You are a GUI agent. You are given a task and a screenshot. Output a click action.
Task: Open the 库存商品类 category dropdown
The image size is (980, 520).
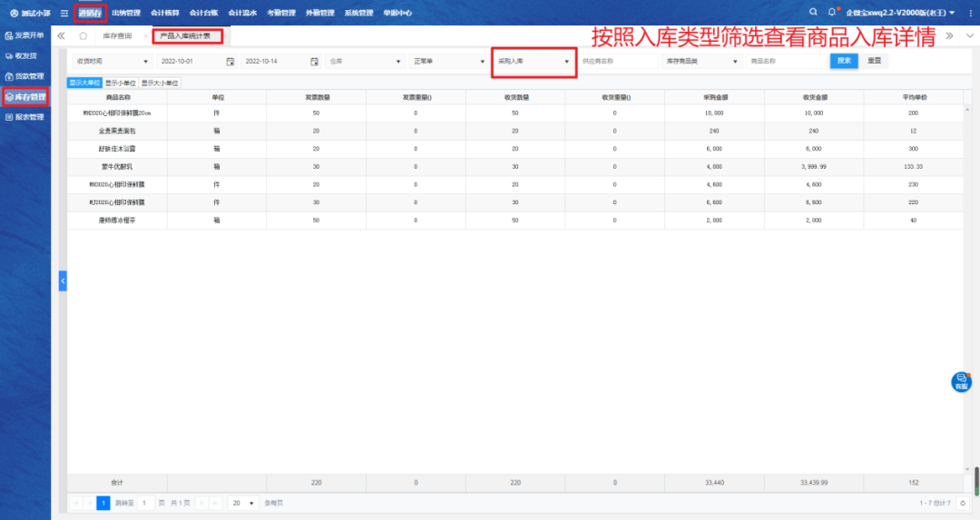(x=701, y=61)
